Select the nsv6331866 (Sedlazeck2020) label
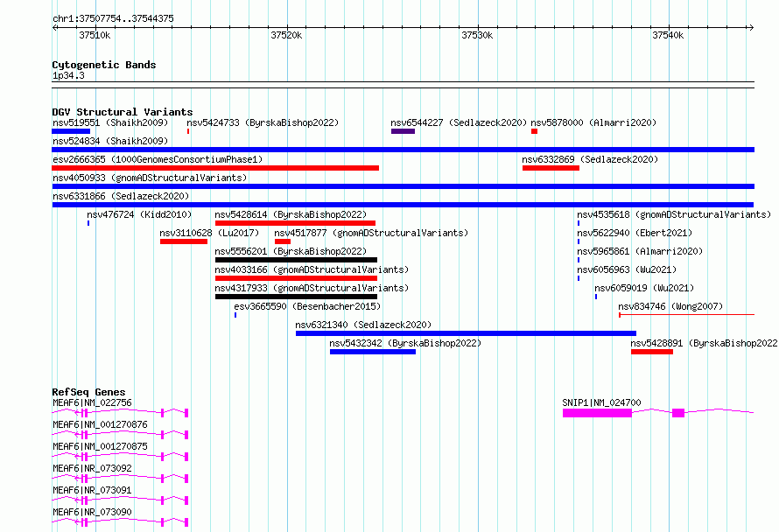Image resolution: width=779 pixels, height=532 pixels. pos(121,196)
